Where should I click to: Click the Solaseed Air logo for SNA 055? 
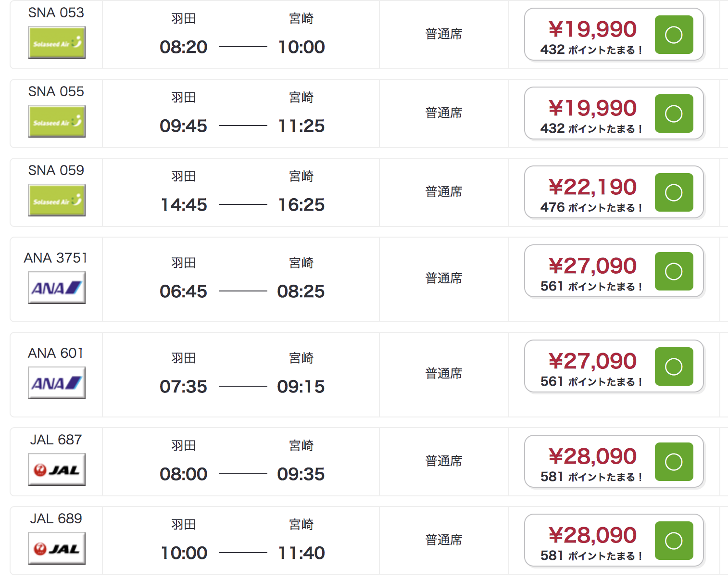click(x=57, y=121)
